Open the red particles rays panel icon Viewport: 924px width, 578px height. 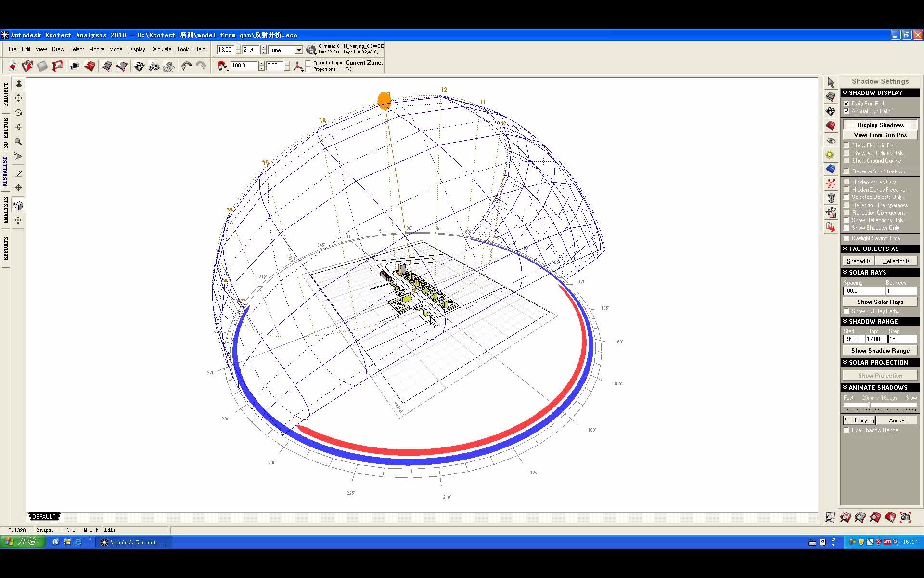(x=831, y=184)
